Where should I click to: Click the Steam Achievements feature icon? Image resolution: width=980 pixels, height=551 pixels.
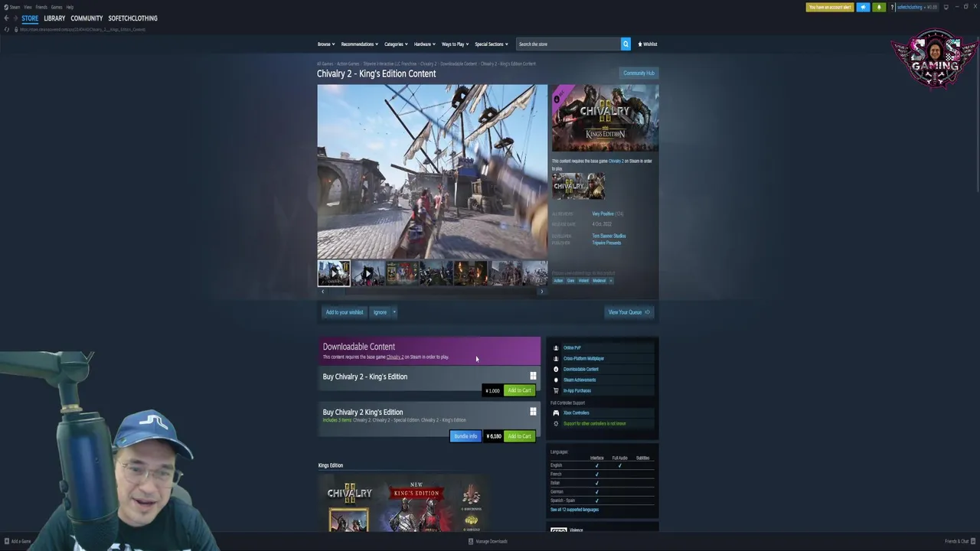556,380
